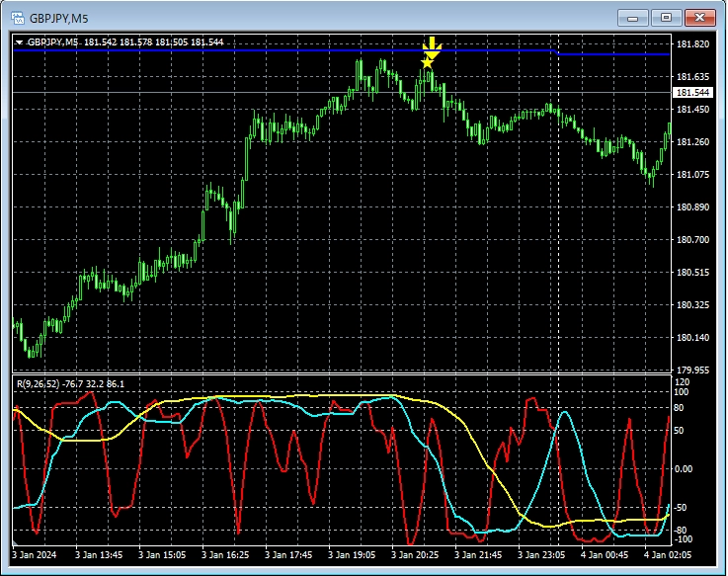Screen dimensions: 728x576
Task: Expand the triangle next to GBPJPY,M5 label
Action: point(20,42)
